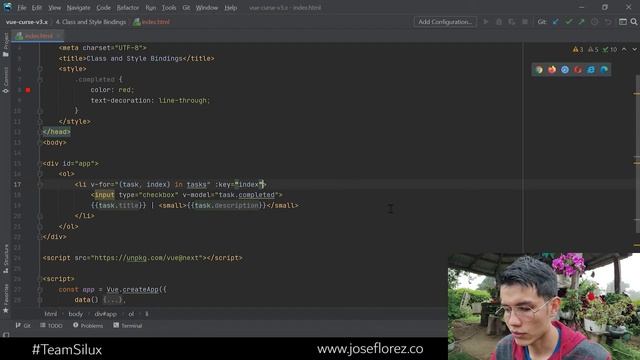
Task: Go to previous highlighted error arrow
Action: (x=624, y=49)
